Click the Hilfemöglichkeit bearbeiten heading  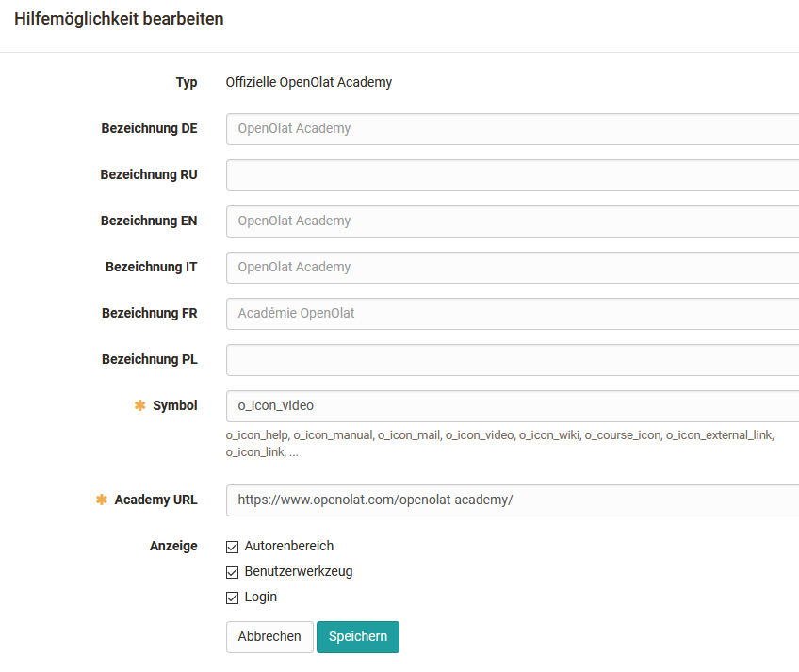point(119,19)
